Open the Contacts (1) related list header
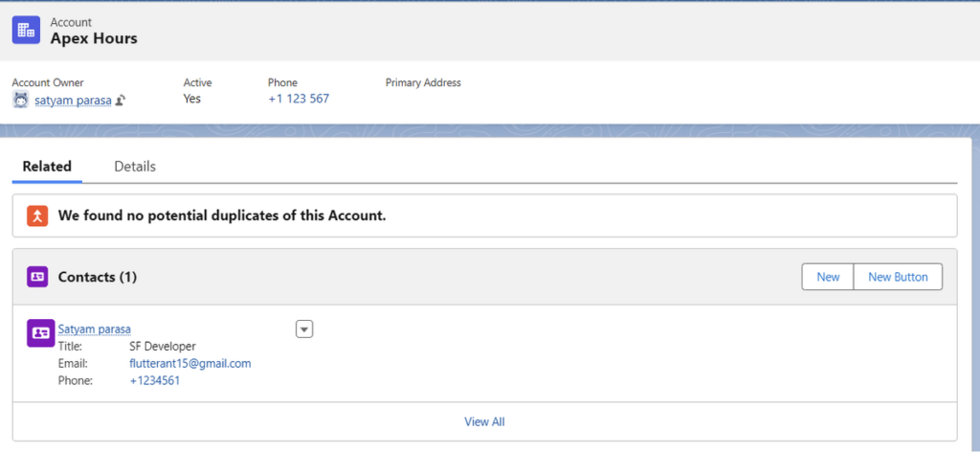 click(x=98, y=277)
